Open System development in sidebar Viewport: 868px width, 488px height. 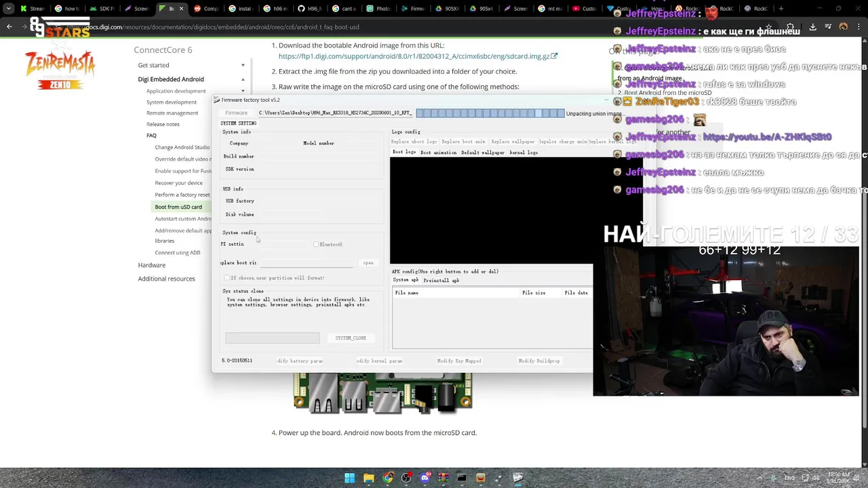click(171, 102)
